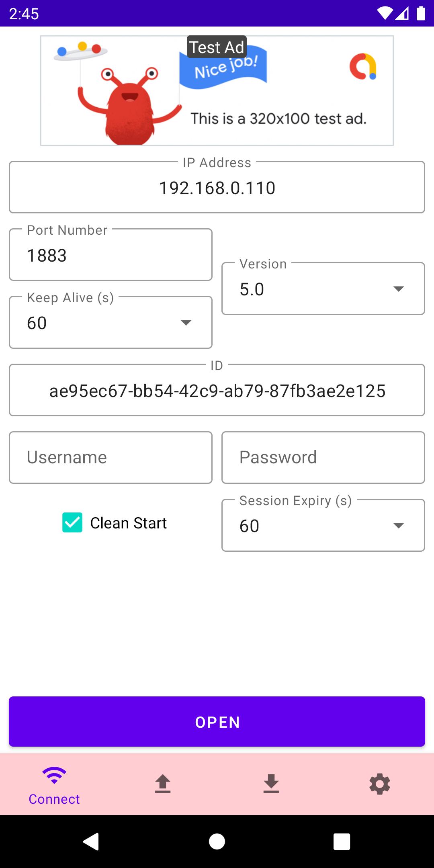
Task: Focus the IP Address field
Action: [217, 187]
